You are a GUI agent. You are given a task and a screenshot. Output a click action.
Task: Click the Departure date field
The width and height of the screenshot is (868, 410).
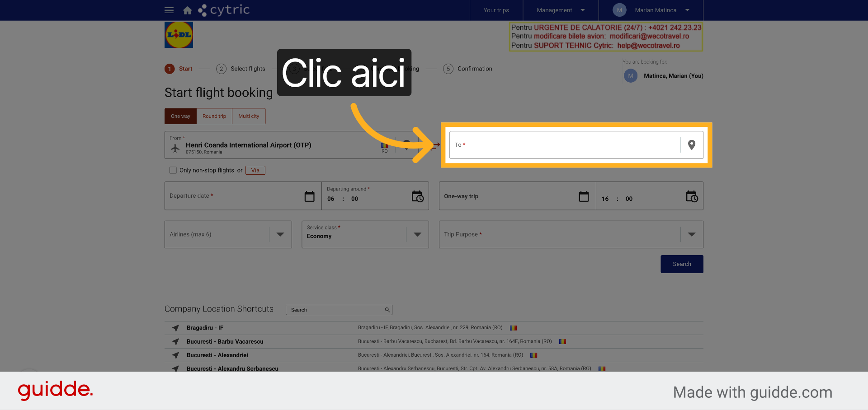[x=243, y=196]
